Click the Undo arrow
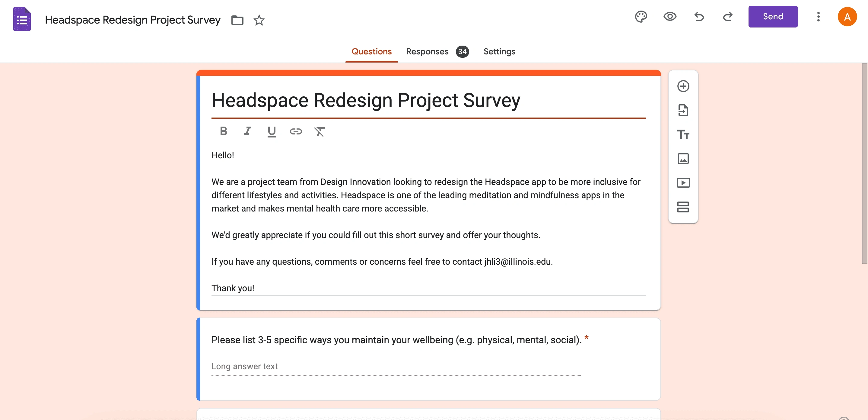868x420 pixels. 699,17
